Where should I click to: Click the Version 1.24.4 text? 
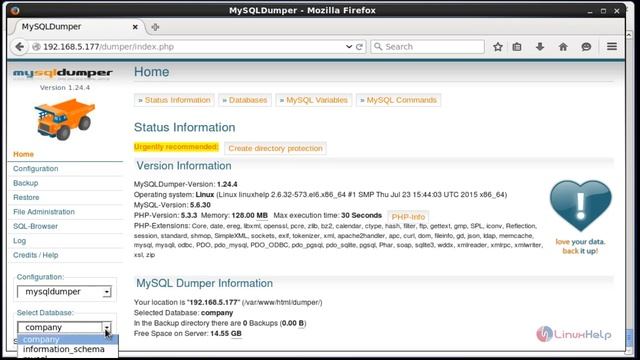(x=65, y=87)
